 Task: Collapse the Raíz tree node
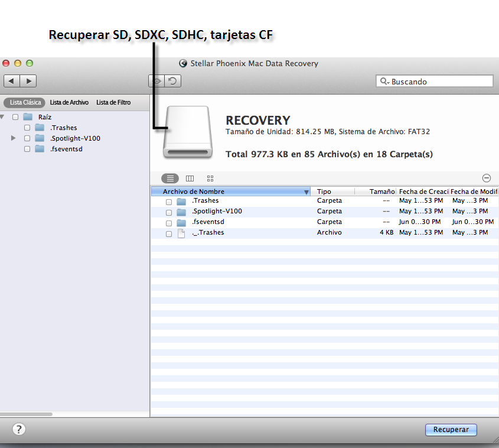[x=2, y=117]
